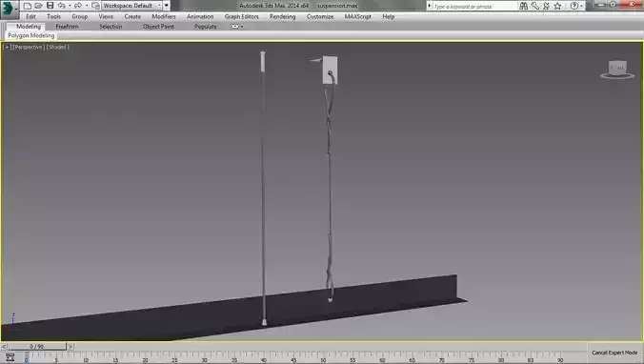Viewport: 644px width, 364px height.
Task: Switch to the Selection ribbon tab
Action: click(x=111, y=27)
